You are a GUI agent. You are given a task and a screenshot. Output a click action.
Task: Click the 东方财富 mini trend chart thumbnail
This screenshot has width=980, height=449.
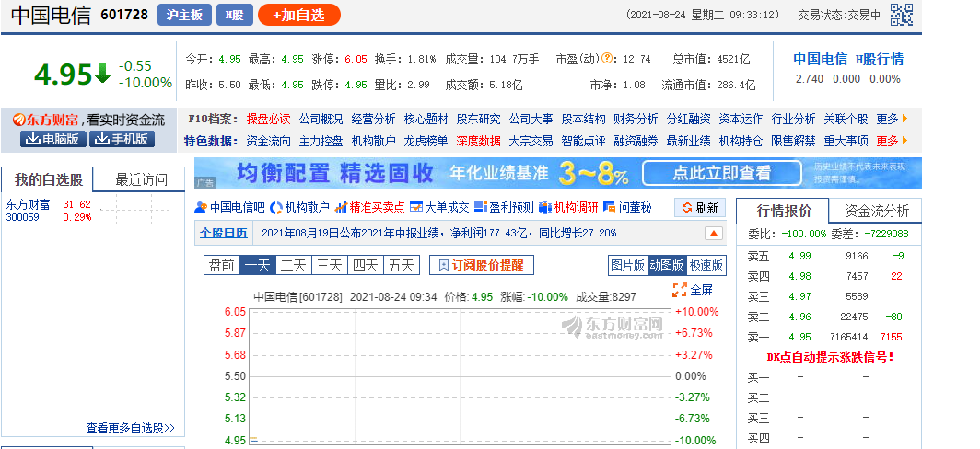(135, 210)
